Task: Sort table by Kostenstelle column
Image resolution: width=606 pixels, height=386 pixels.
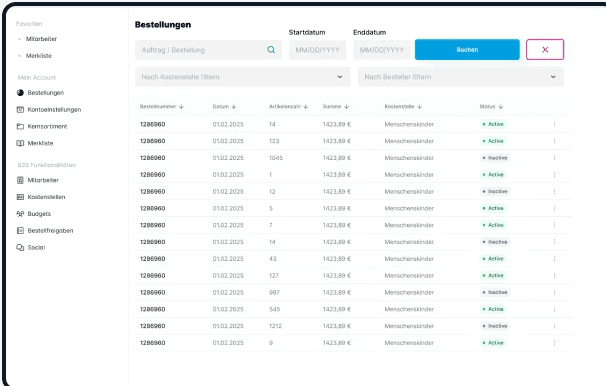Action: click(x=419, y=107)
